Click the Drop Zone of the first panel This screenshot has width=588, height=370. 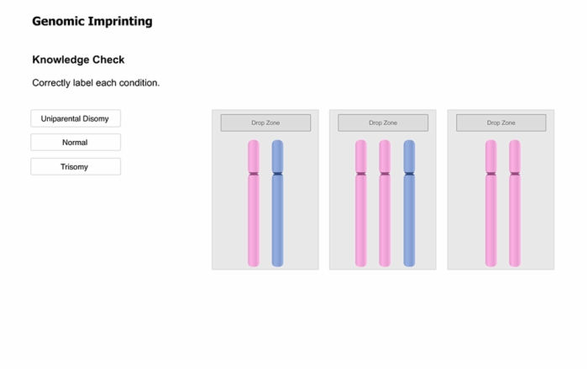click(x=265, y=122)
